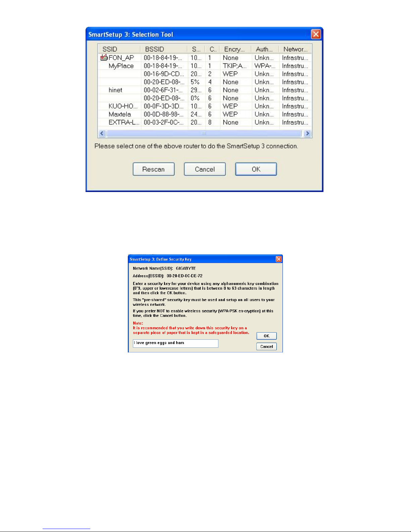Sort by the C.. channel column header
The height and width of the screenshot is (532, 411).
click(213, 49)
